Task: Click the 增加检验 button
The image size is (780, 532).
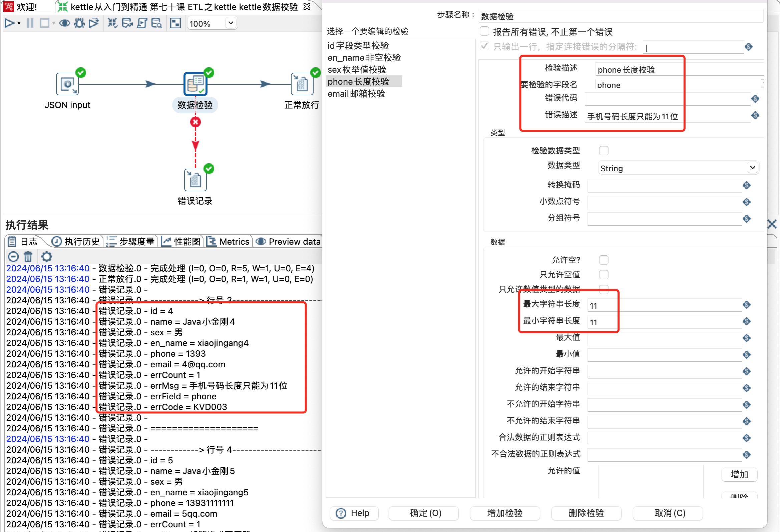Action: tap(504, 513)
